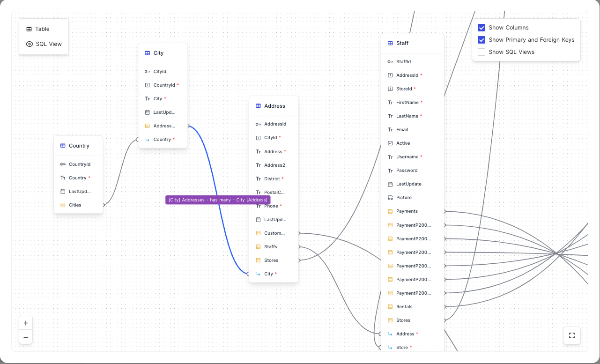Click the checkbox icon beside Active field
Screen dimensions: 600x364
pyautogui.click(x=390, y=143)
